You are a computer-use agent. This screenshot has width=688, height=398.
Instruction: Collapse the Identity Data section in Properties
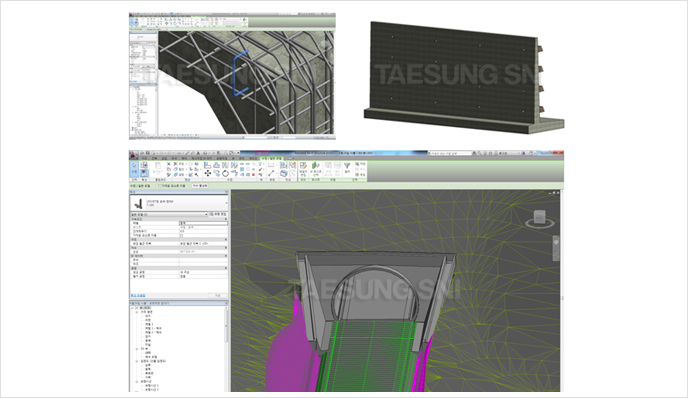(226, 256)
